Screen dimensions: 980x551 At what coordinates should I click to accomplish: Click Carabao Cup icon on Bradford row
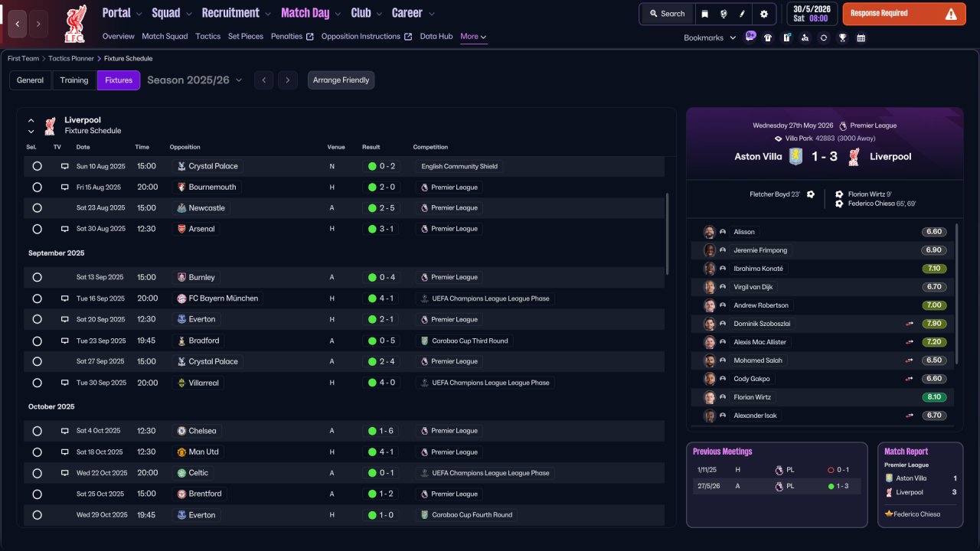click(x=424, y=341)
